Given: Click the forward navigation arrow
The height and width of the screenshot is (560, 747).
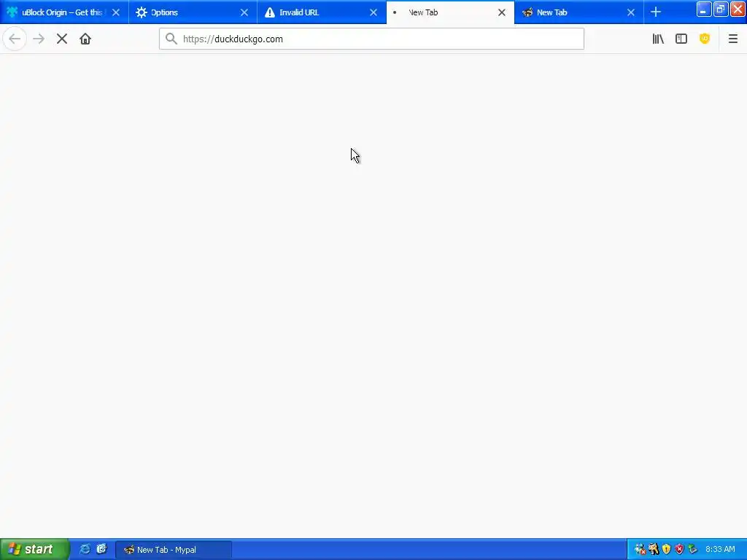Looking at the screenshot, I should [39, 39].
